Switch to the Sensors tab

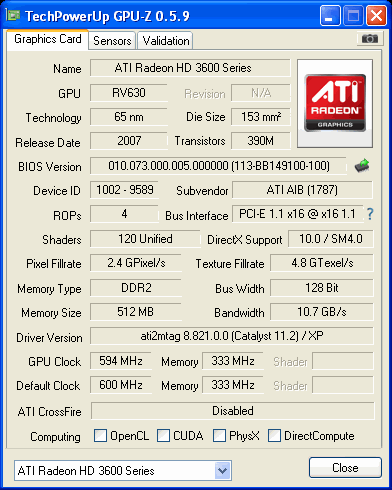112,41
